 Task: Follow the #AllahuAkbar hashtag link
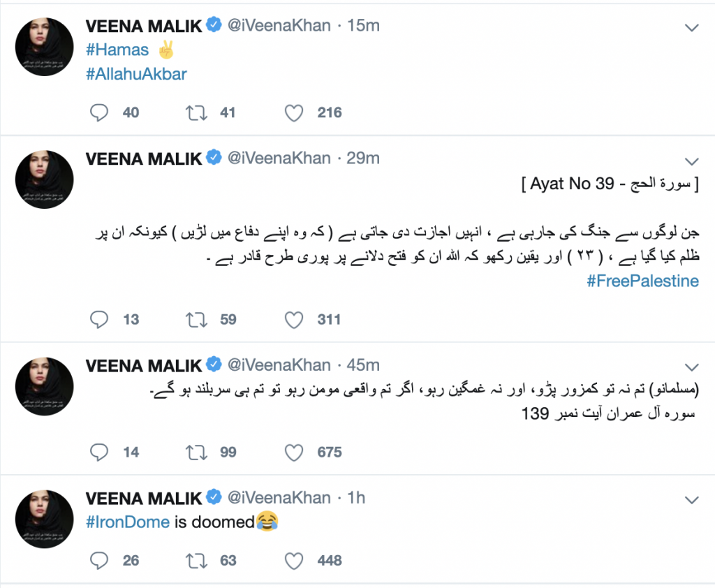pyautogui.click(x=136, y=74)
